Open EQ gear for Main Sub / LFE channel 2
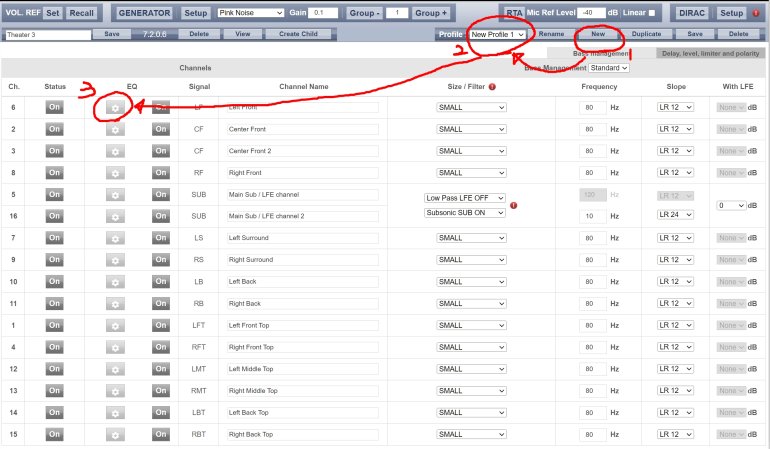 [115, 216]
